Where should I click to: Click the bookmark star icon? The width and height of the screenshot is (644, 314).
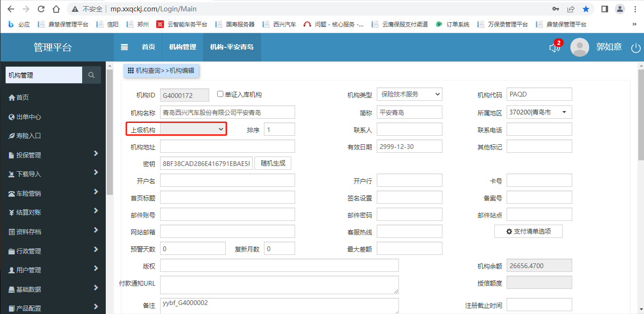(x=586, y=9)
